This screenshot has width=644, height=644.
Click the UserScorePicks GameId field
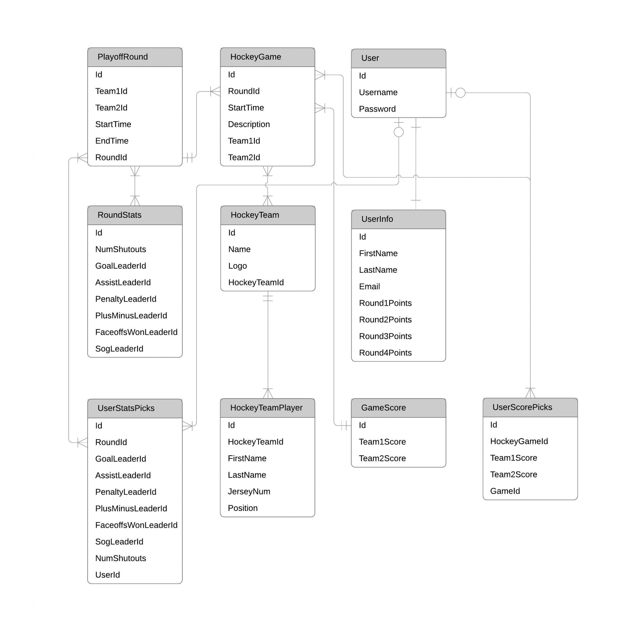tap(512, 491)
